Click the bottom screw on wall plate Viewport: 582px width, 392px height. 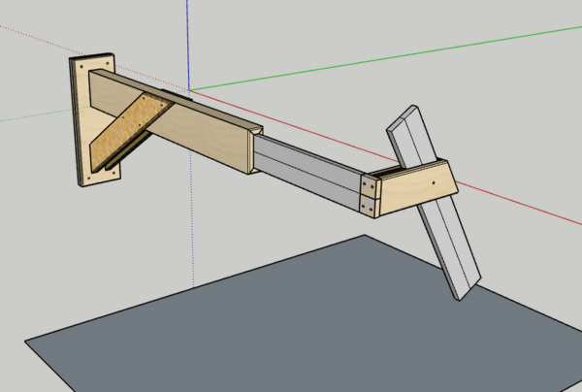(113, 171)
